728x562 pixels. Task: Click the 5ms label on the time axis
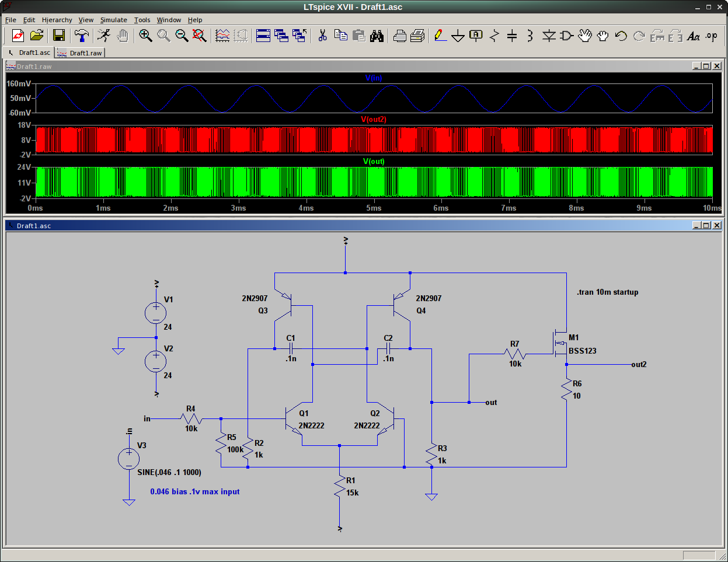(x=374, y=208)
